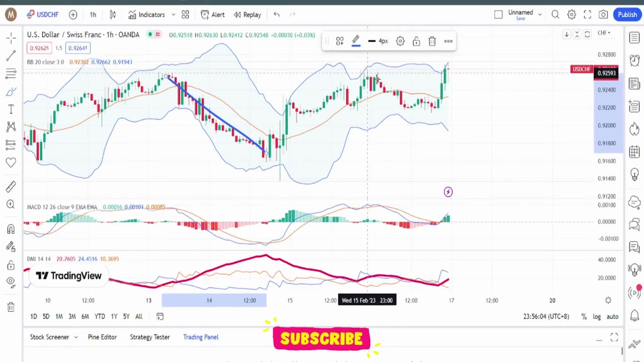Select the 5D date range
This screenshot has height=362, width=644.
pyautogui.click(x=46, y=316)
